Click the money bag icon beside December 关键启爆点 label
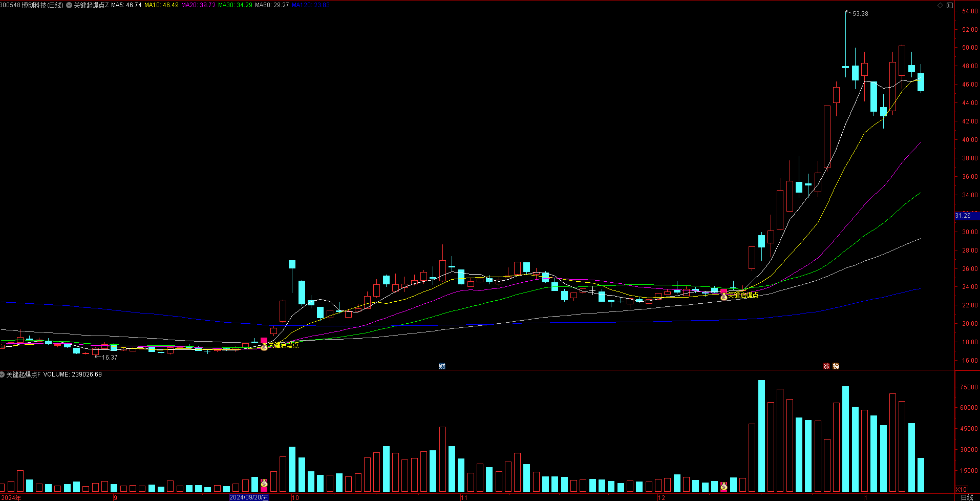 (723, 297)
